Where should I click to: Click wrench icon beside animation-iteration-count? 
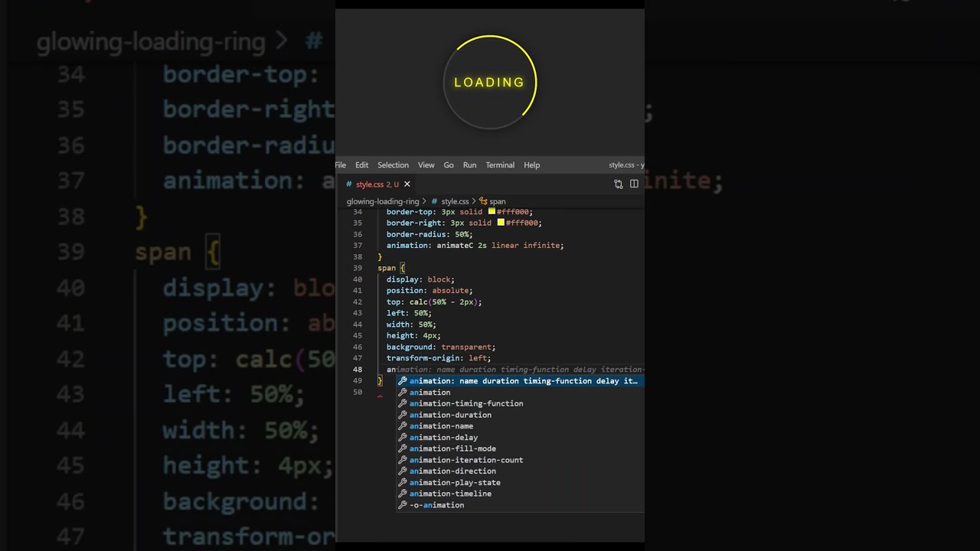tap(403, 460)
